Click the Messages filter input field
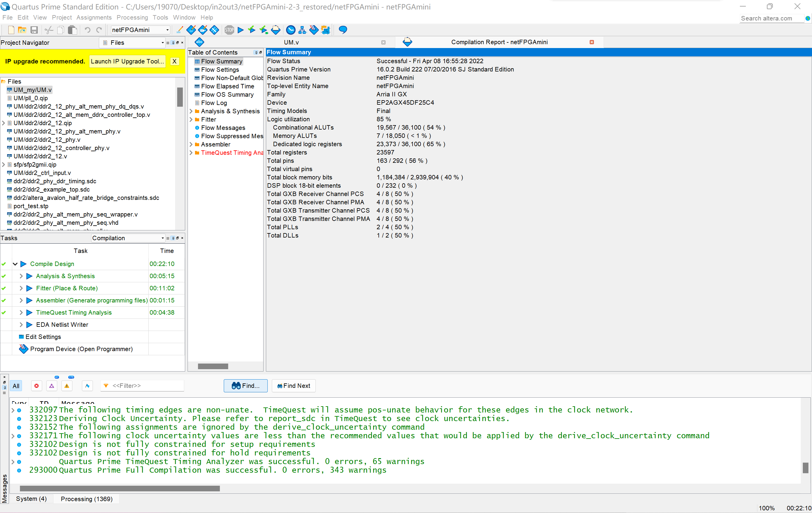This screenshot has width=812, height=513. tap(143, 386)
